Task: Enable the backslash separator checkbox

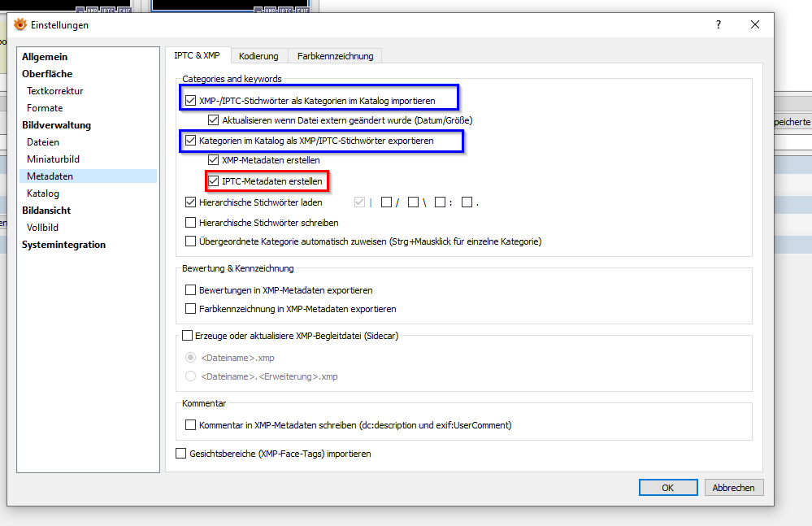Action: pyautogui.click(x=413, y=202)
